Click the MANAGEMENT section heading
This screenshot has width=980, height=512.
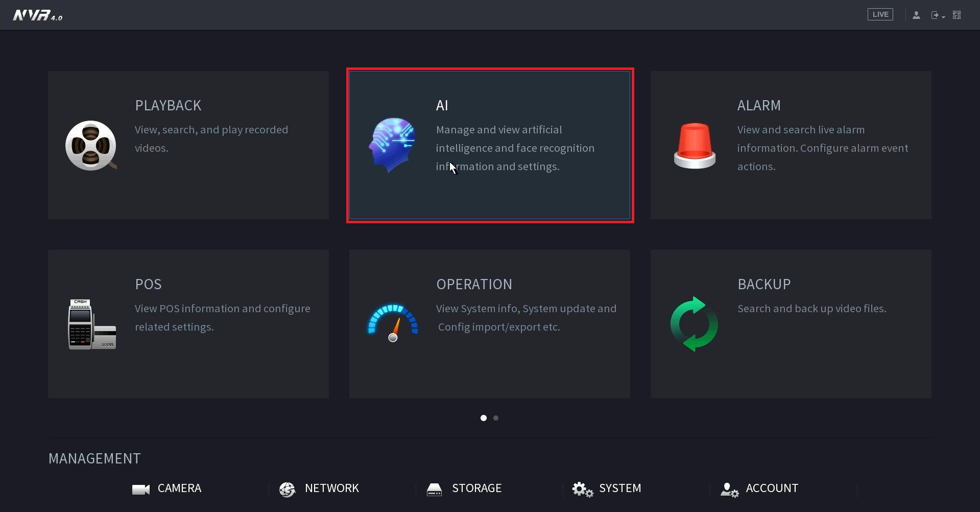pos(94,458)
